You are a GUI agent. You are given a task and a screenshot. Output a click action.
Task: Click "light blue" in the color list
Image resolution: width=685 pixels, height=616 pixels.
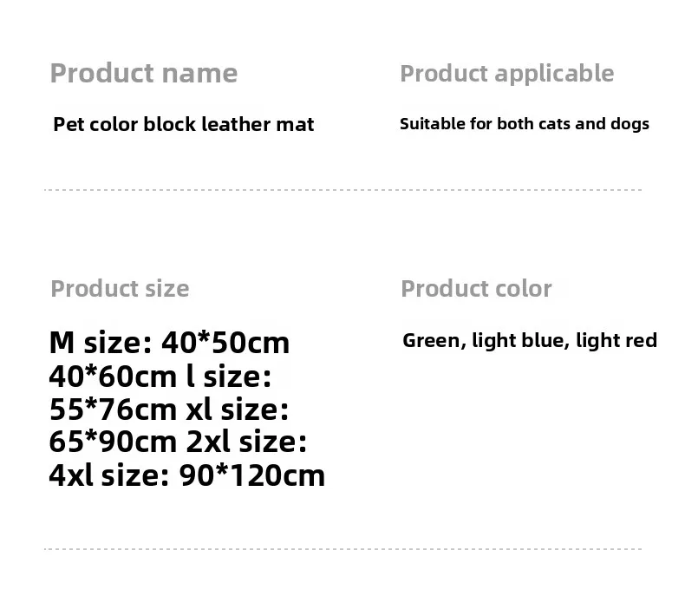(x=518, y=341)
